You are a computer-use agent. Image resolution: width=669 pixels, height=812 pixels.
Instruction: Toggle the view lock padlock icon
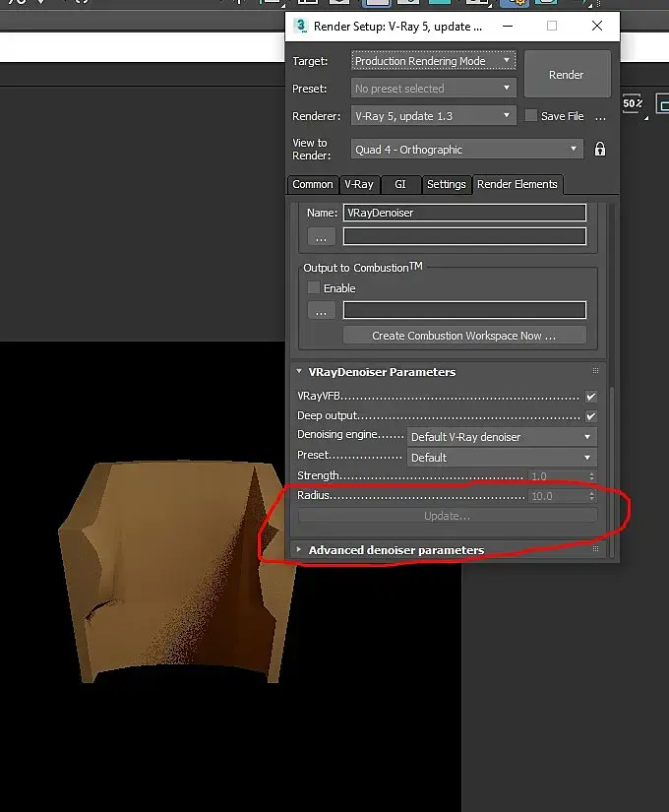(599, 150)
